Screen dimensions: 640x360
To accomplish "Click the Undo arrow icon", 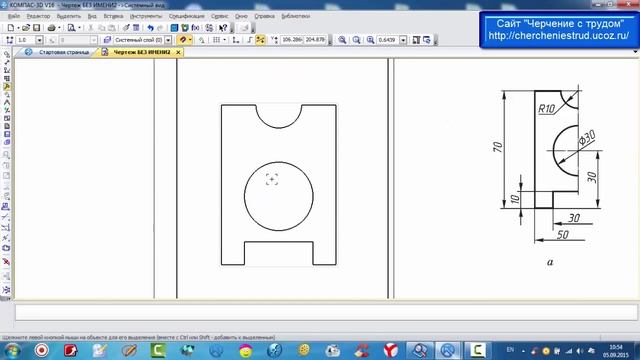I will (x=150, y=28).
